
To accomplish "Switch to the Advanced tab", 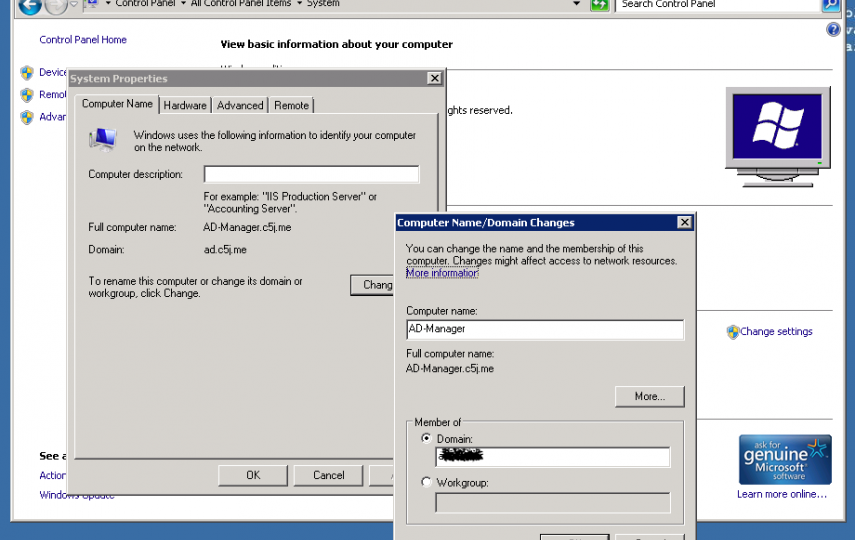I will click(x=240, y=105).
